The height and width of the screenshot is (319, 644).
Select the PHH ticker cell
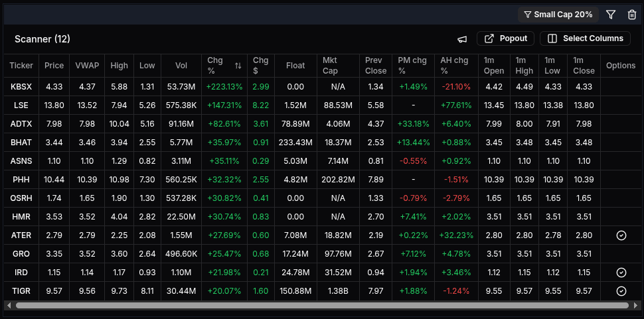(21, 180)
